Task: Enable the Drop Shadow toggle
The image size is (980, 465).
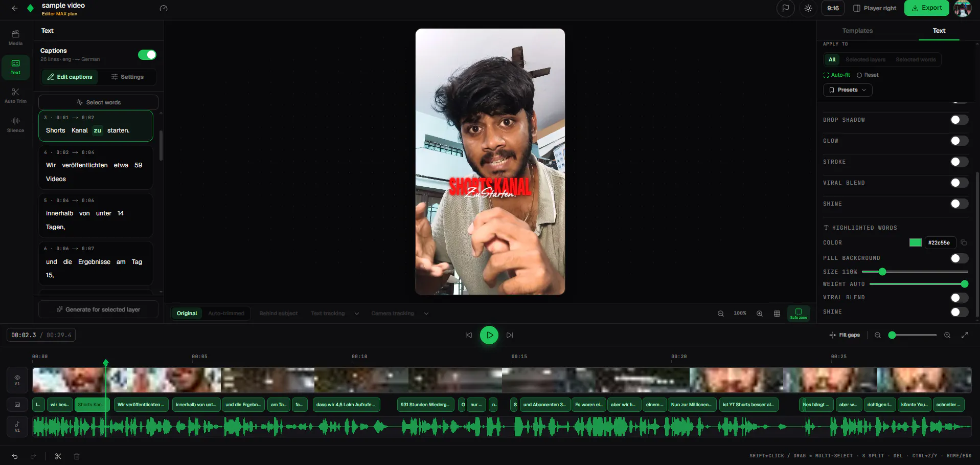Action: [959, 120]
